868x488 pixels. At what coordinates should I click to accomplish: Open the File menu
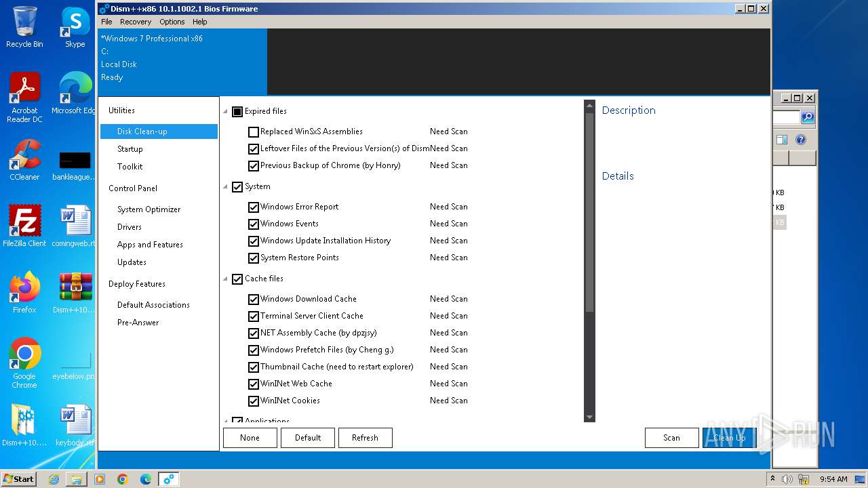click(106, 22)
